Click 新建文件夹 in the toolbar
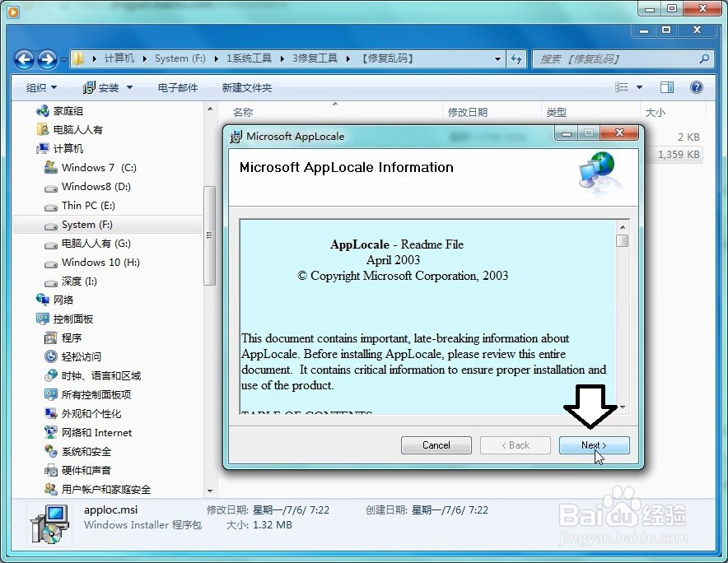 pyautogui.click(x=246, y=87)
